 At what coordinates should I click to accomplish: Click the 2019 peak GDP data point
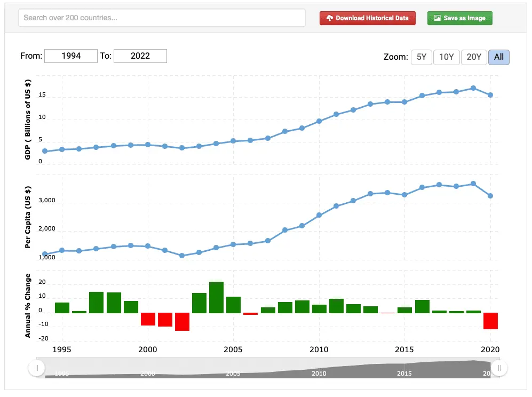point(473,88)
